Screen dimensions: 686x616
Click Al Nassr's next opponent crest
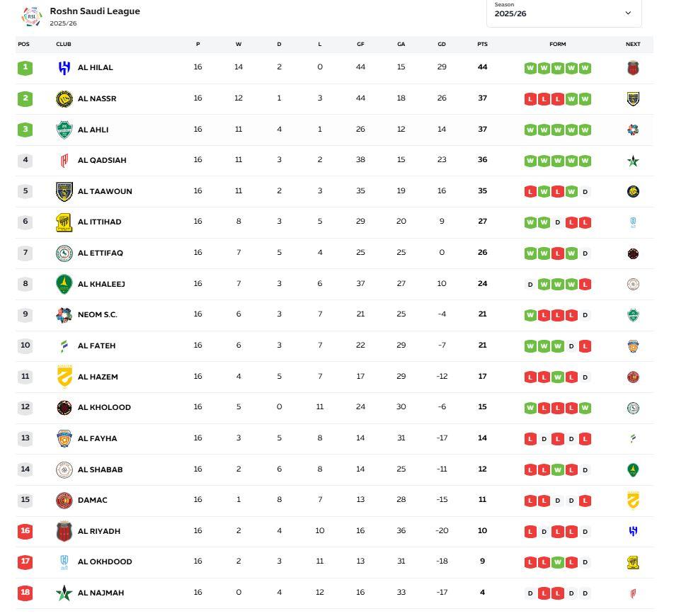(x=632, y=98)
